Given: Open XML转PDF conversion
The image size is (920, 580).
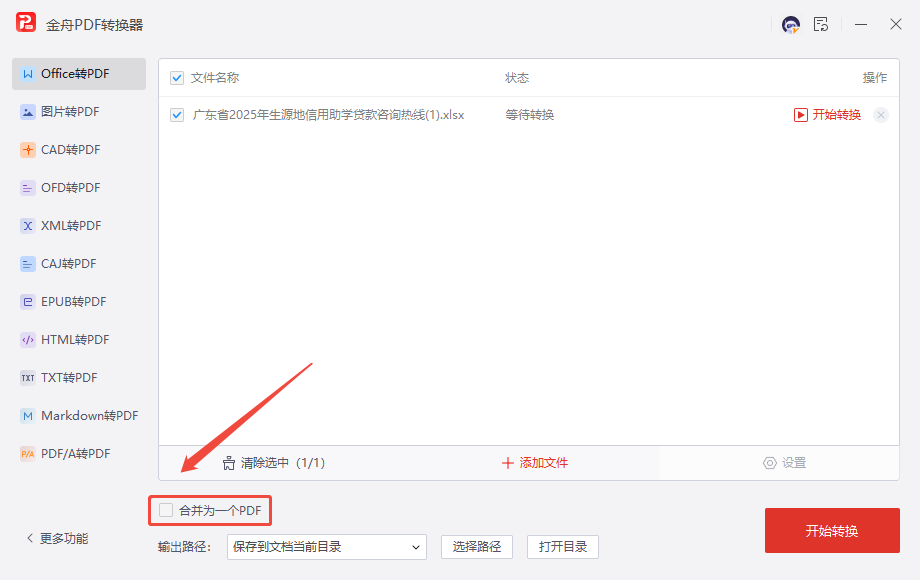Looking at the screenshot, I should 79,226.
